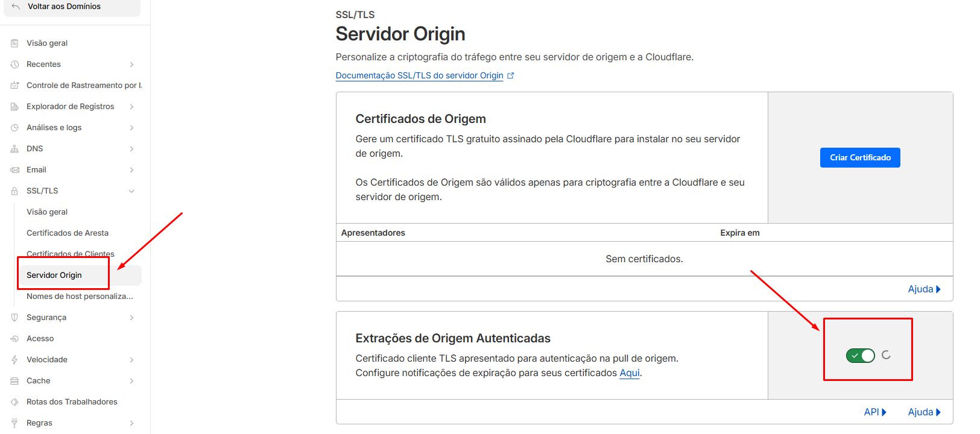Image resolution: width=980 pixels, height=434 pixels.
Task: Click the Email envelope icon
Action: [x=14, y=170]
